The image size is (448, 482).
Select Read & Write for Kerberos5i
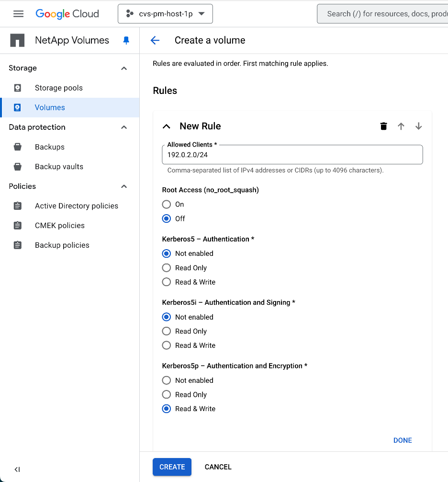point(167,345)
